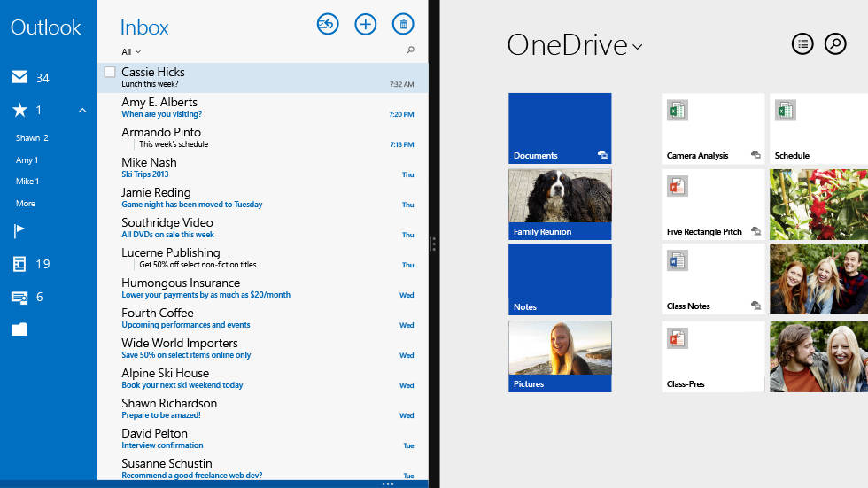Select Mike in favorites list
This screenshot has height=488, width=868.
[x=27, y=182]
